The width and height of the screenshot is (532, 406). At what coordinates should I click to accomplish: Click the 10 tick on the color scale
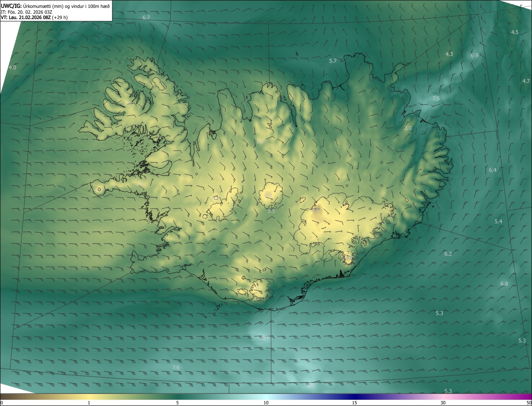coord(266,403)
